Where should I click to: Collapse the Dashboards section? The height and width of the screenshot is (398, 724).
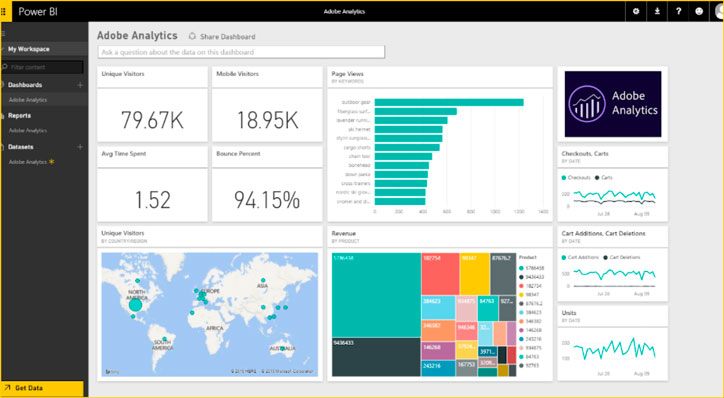pos(25,85)
